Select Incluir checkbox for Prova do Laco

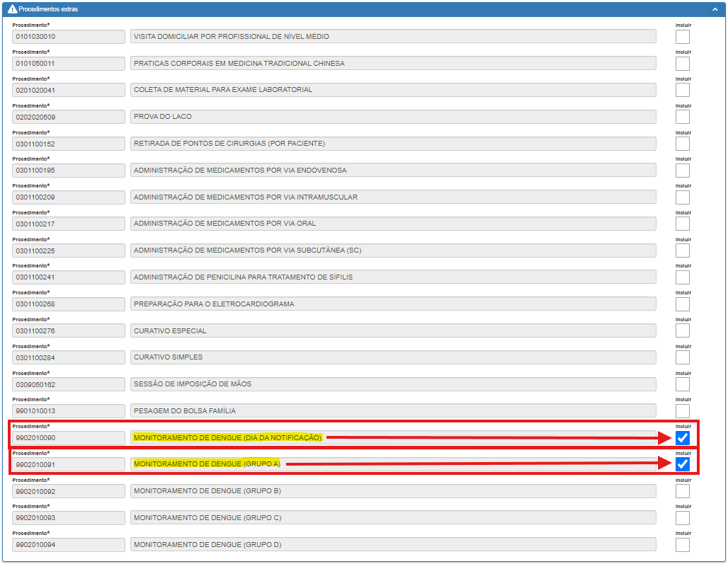[x=683, y=117]
